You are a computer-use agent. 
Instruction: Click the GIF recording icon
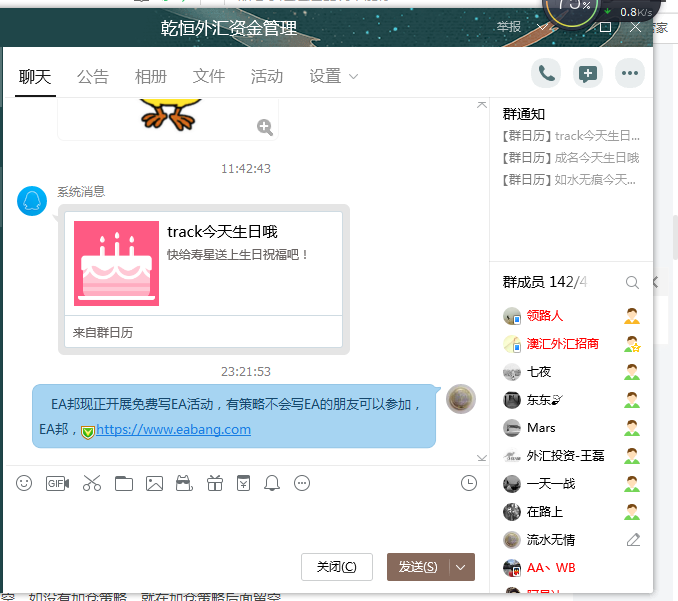point(57,483)
